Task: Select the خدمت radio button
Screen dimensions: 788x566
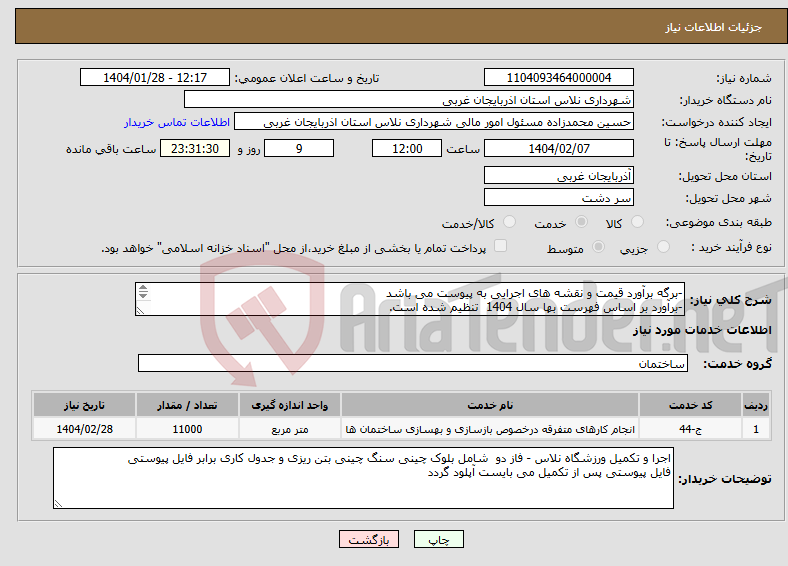Action: click(x=581, y=222)
